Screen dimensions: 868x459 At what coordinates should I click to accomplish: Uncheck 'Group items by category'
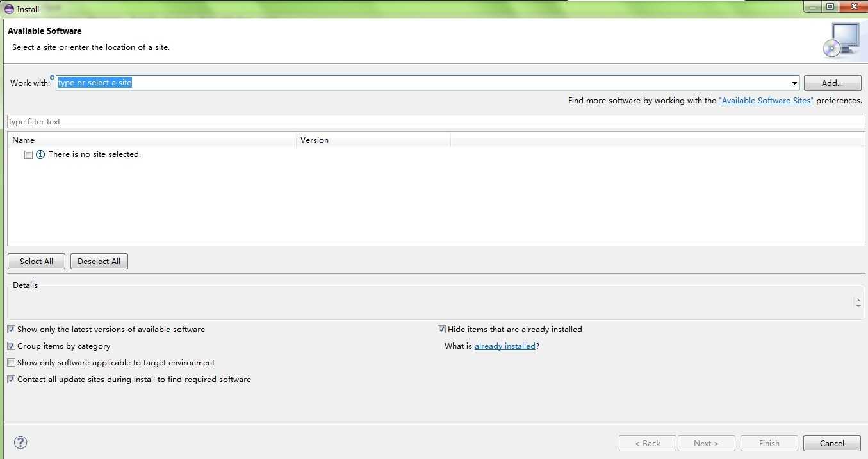[x=11, y=346]
